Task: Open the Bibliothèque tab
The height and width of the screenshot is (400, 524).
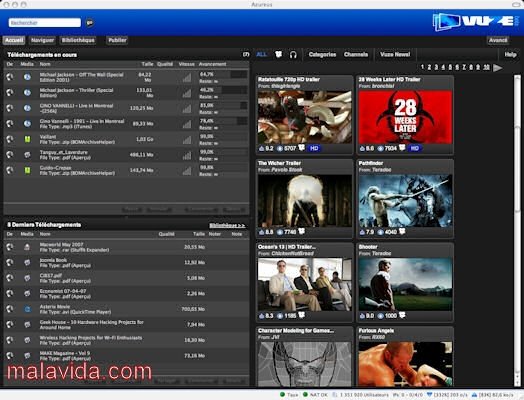Action: point(78,40)
